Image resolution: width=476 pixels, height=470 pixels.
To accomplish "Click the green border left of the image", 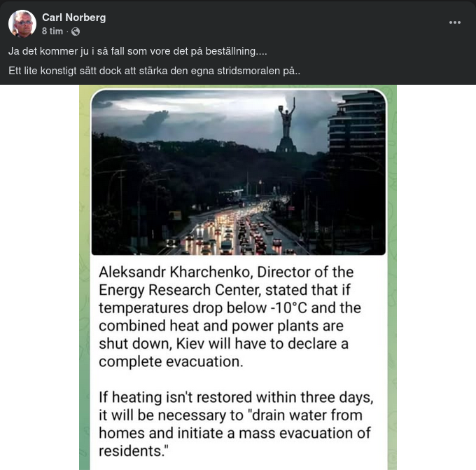I will [x=84, y=280].
